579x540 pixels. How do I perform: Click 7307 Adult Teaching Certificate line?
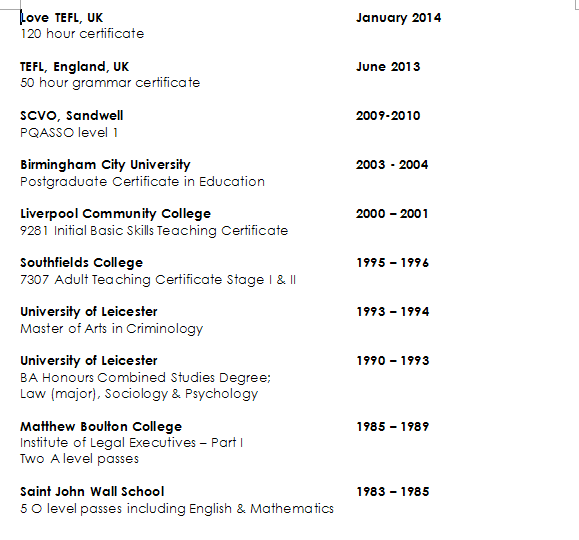tap(158, 280)
